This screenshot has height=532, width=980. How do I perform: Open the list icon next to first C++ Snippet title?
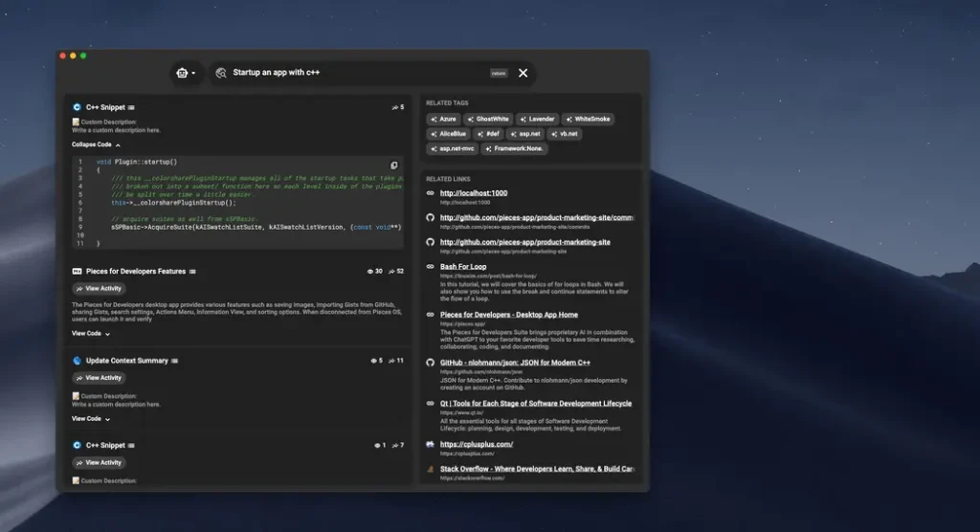[x=131, y=107]
